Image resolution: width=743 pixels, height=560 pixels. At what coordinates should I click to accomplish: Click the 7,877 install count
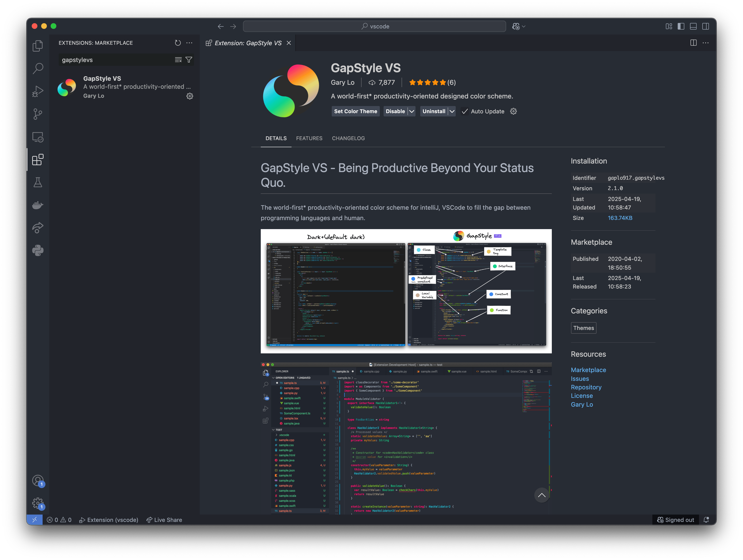pos(382,83)
